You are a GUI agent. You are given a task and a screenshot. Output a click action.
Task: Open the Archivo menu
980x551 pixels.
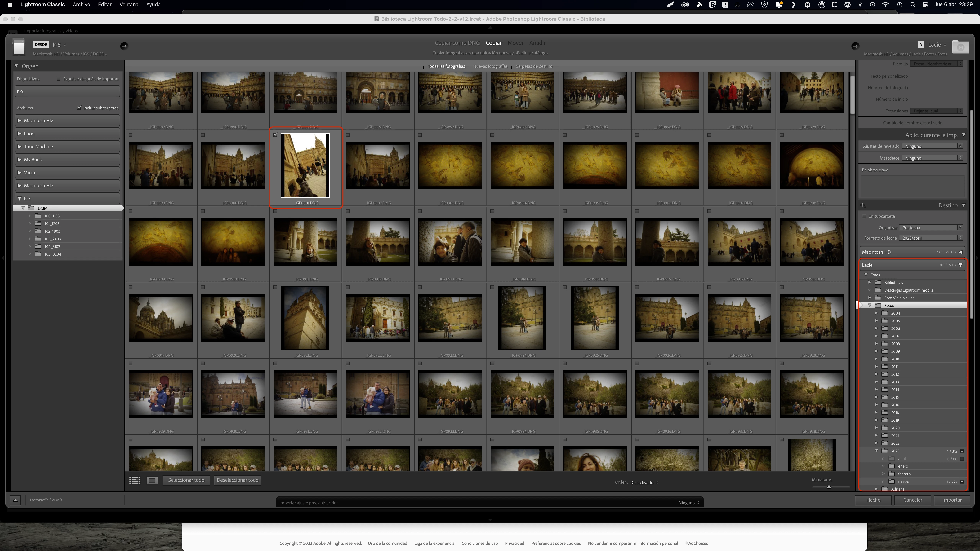point(81,5)
